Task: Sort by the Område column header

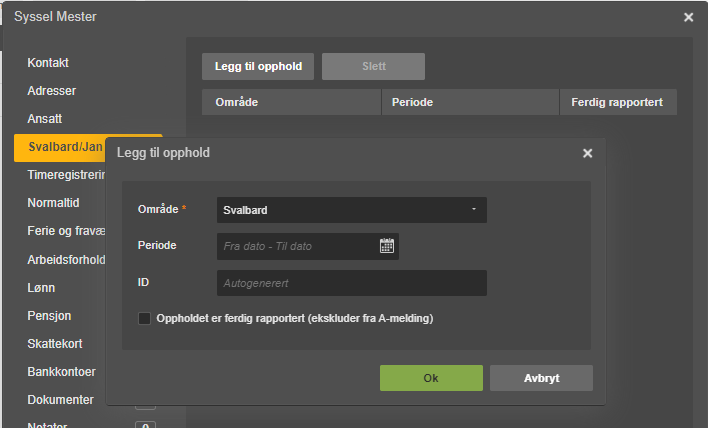Action: (291, 102)
